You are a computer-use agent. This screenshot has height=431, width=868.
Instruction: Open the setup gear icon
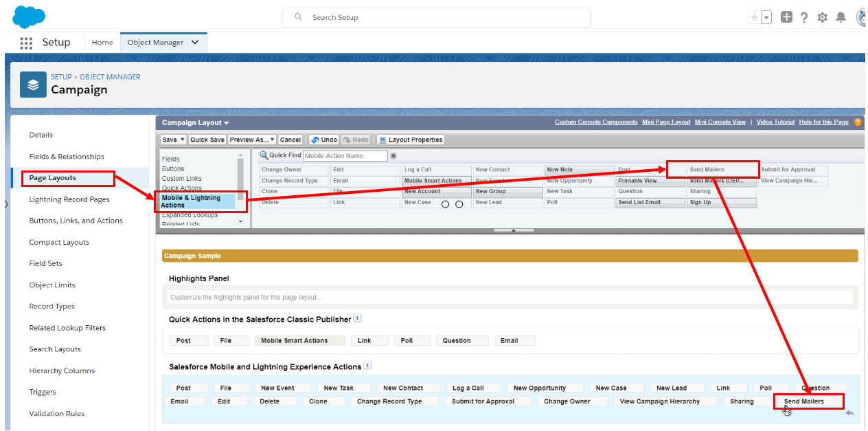coord(823,17)
